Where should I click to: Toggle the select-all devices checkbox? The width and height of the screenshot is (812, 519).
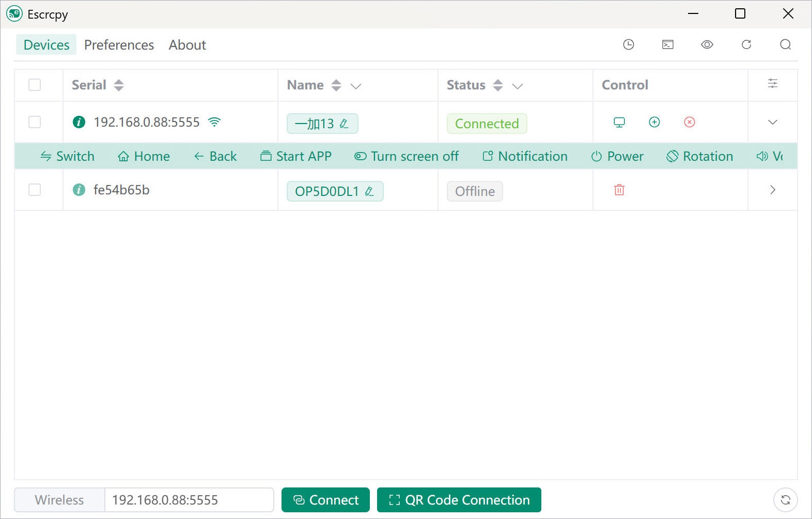coord(35,85)
